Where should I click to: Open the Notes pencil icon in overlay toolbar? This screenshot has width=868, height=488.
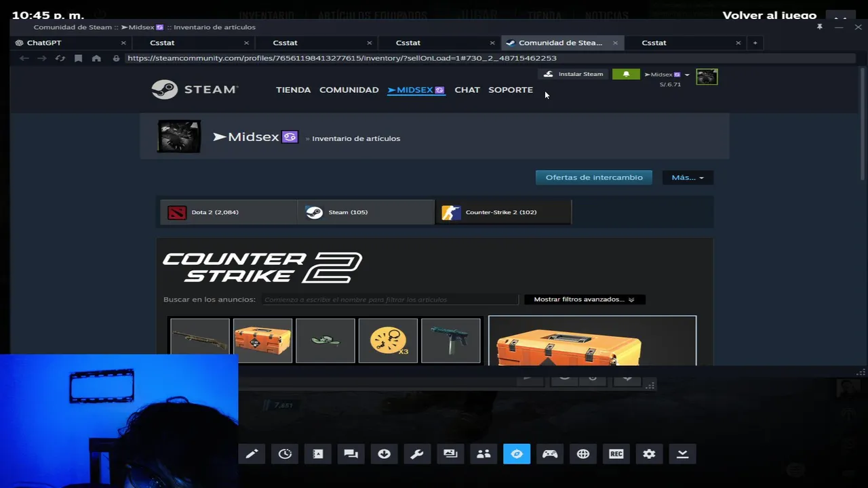point(252,454)
